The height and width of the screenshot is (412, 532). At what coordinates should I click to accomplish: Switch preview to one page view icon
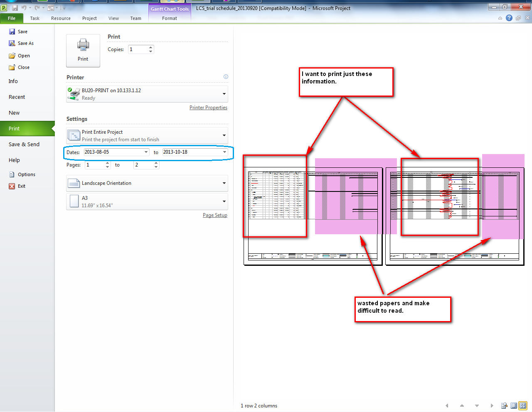tap(513, 405)
